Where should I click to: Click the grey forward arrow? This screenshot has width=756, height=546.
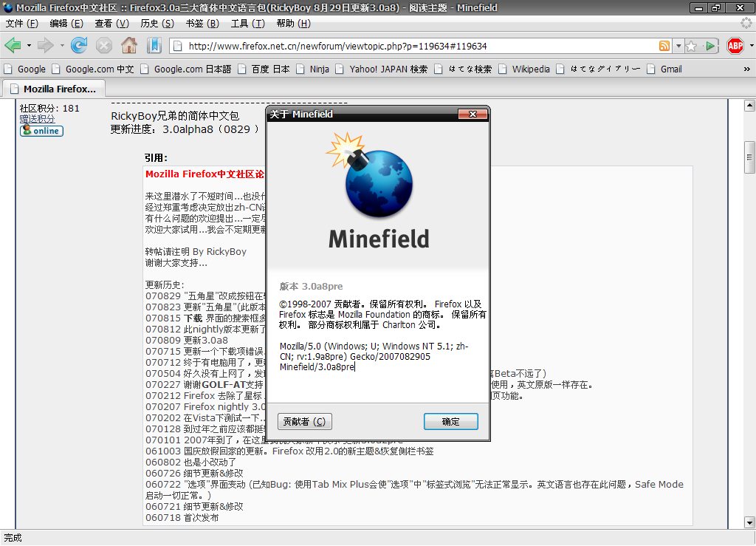[46, 46]
